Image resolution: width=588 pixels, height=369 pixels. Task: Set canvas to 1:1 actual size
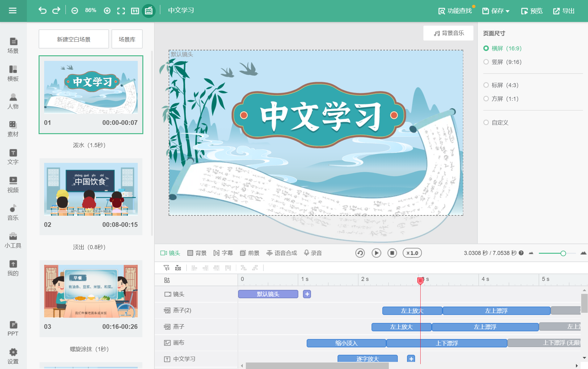[x=135, y=11]
